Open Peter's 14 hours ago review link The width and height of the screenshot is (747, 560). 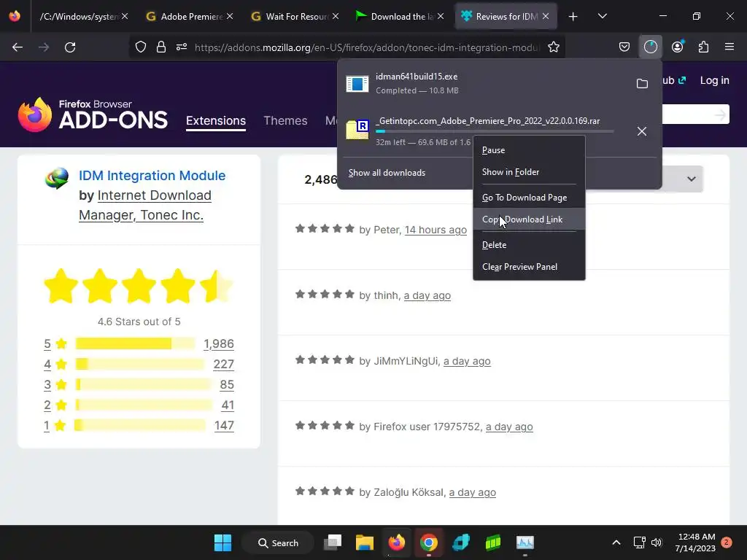436,230
